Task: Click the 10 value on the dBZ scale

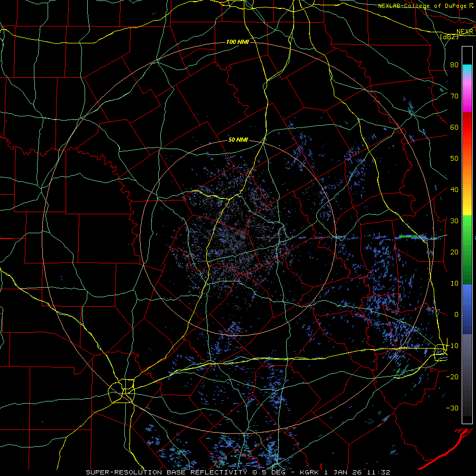Action: point(454,283)
